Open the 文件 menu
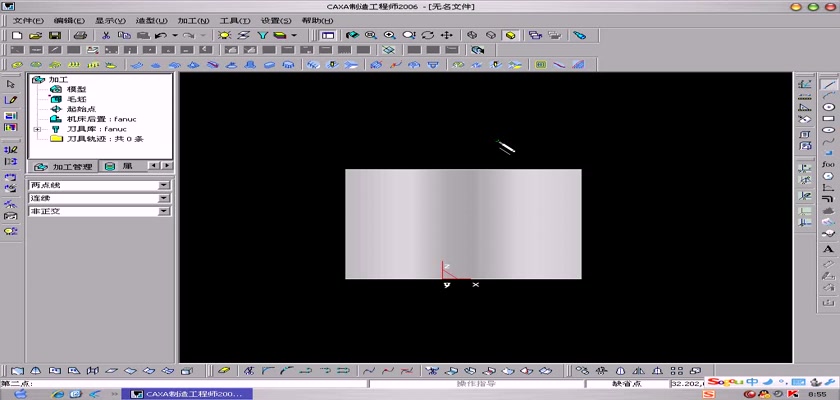Image resolution: width=840 pixels, height=400 pixels. point(28,20)
